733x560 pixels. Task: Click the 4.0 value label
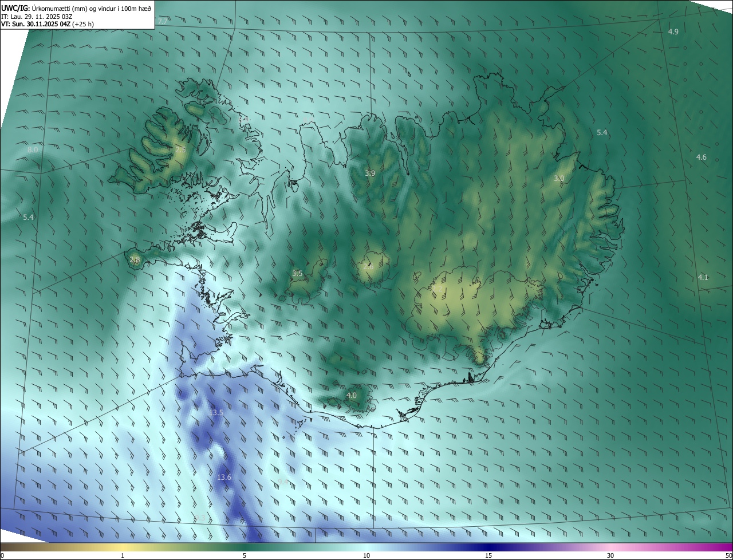coord(352,395)
